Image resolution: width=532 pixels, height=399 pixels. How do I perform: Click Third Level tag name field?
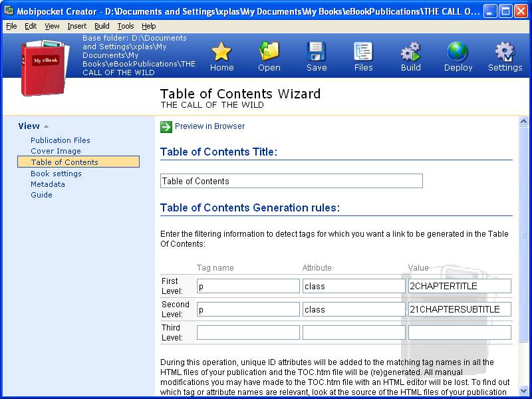(248, 332)
